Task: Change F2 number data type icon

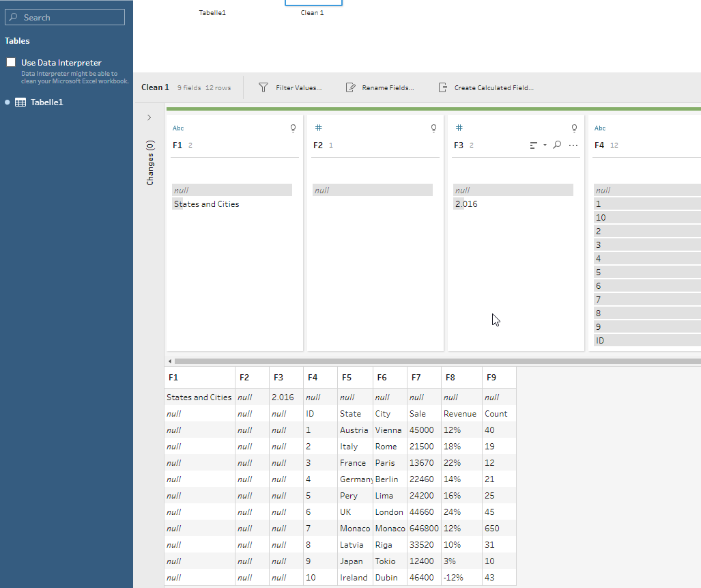Action: point(318,128)
